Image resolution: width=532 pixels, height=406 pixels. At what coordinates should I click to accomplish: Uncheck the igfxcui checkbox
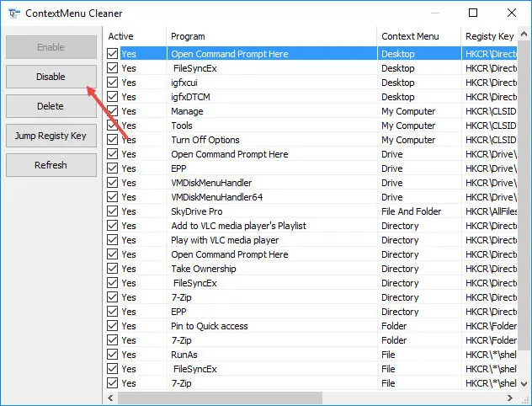112,83
